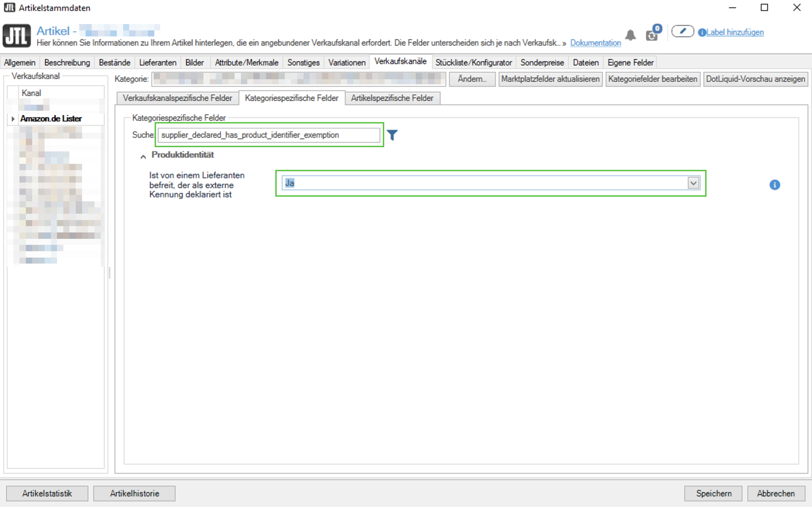Click the Speichern button
The image size is (812, 507).
click(x=713, y=493)
